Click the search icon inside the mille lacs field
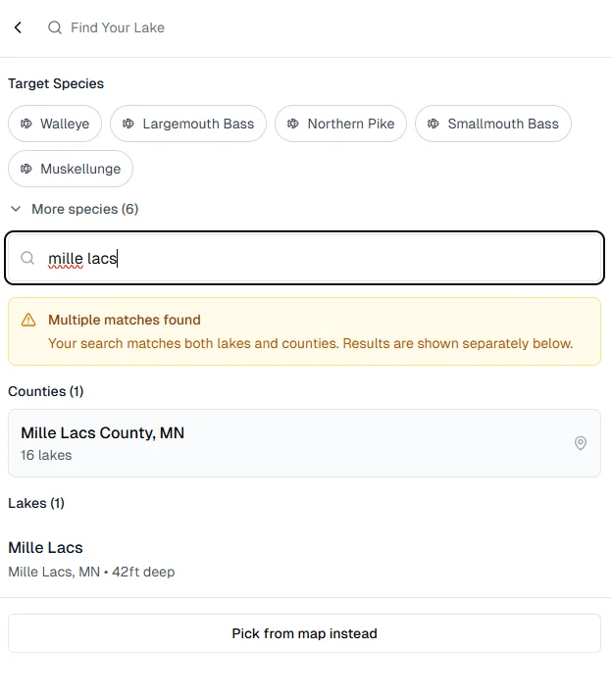 click(28, 259)
